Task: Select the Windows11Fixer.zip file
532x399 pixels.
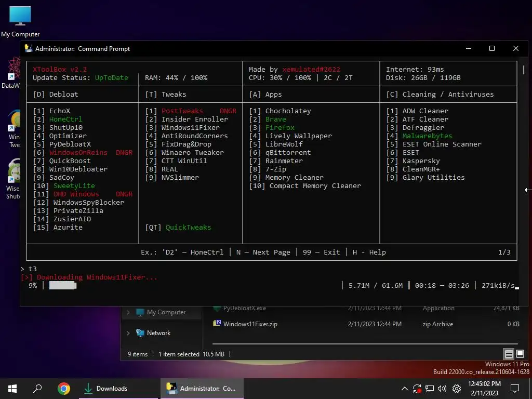Action: tap(366, 324)
